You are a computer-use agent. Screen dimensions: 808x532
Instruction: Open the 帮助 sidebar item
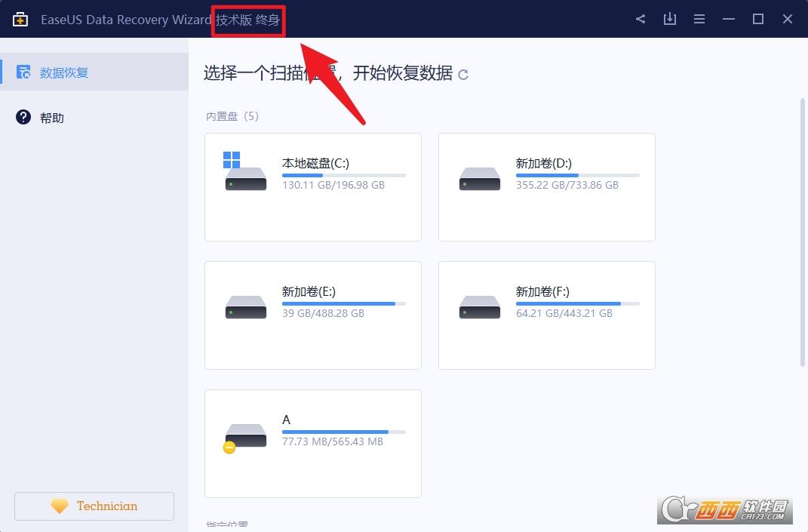coord(94,118)
